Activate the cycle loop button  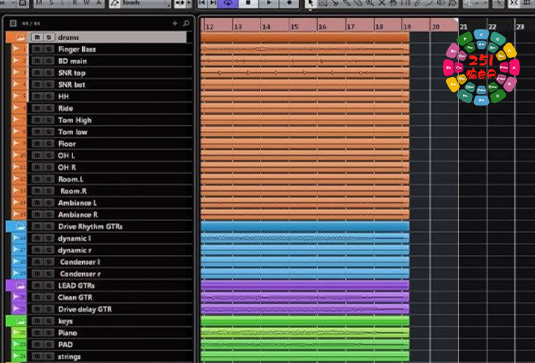[x=229, y=3]
